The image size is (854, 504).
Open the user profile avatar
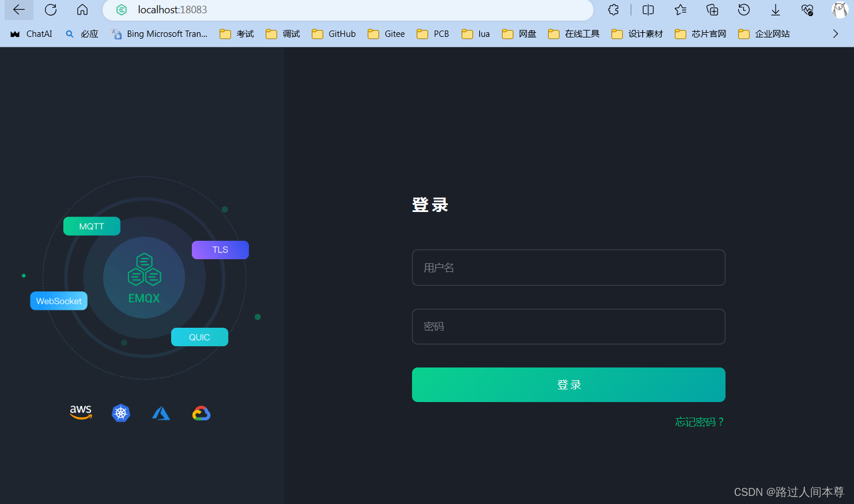pyautogui.click(x=840, y=10)
